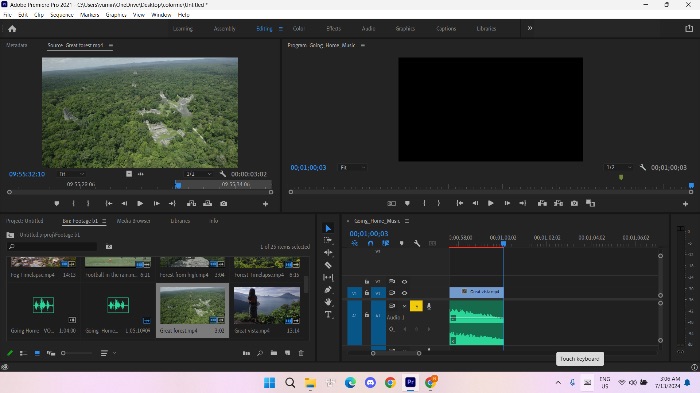The height and width of the screenshot is (393, 700).
Task: Select the Ripple Edit tool
Action: (328, 252)
